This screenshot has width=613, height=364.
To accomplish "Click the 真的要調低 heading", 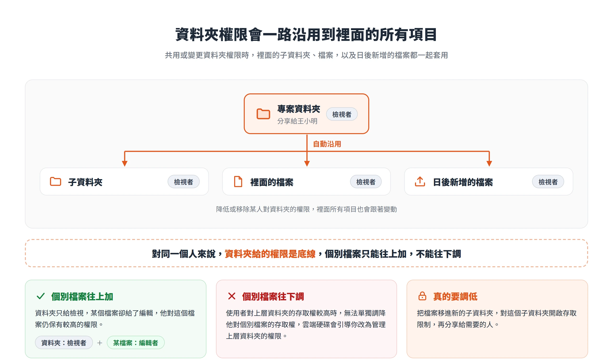I will [455, 296].
